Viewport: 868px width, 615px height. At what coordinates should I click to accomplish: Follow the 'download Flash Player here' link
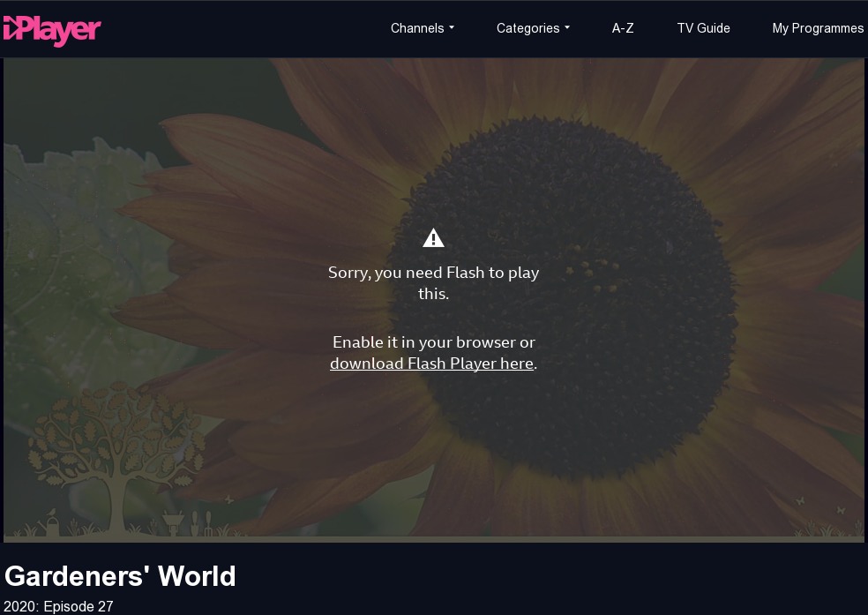431,364
